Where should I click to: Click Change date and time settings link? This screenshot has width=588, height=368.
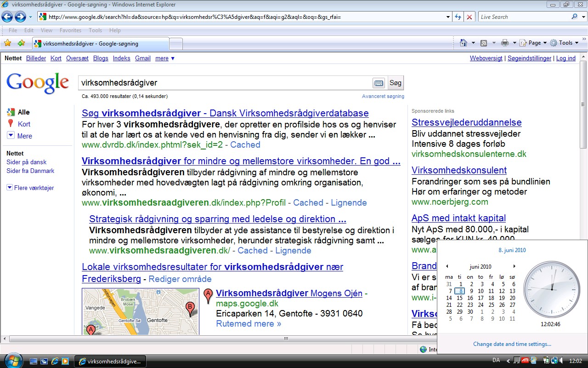(x=512, y=344)
